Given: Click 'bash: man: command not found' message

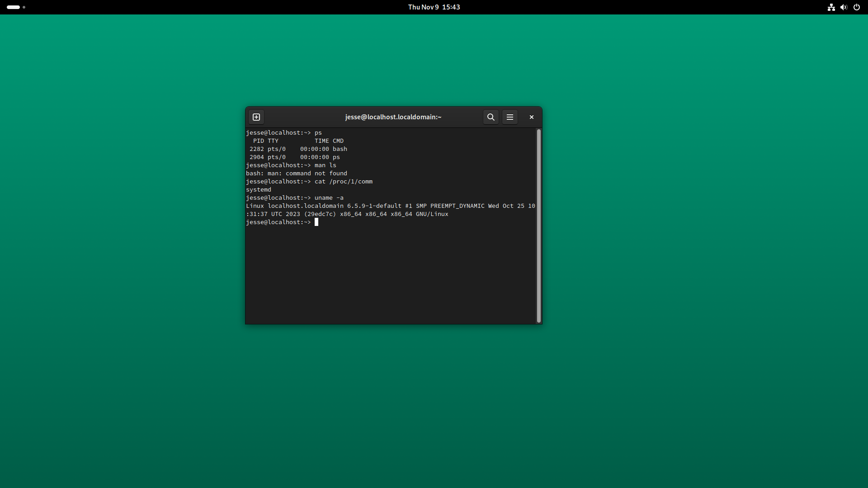Looking at the screenshot, I should pos(297,174).
